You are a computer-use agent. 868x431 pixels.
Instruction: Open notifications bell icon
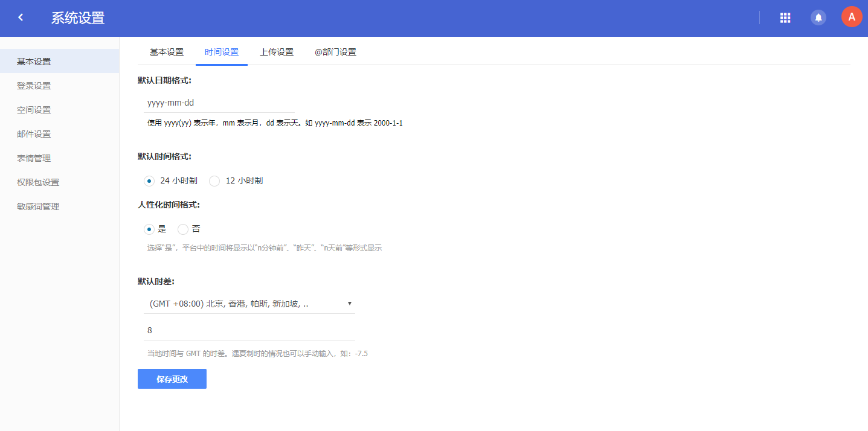818,18
